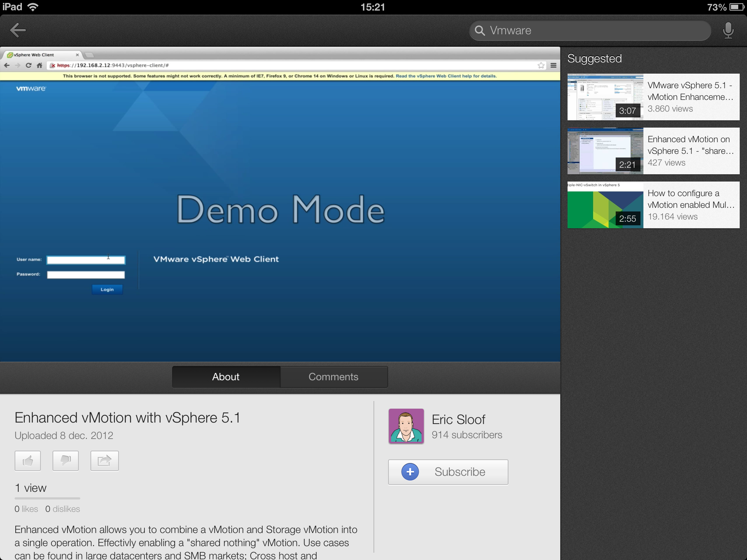
Task: Click browser home icon in video
Action: click(39, 65)
